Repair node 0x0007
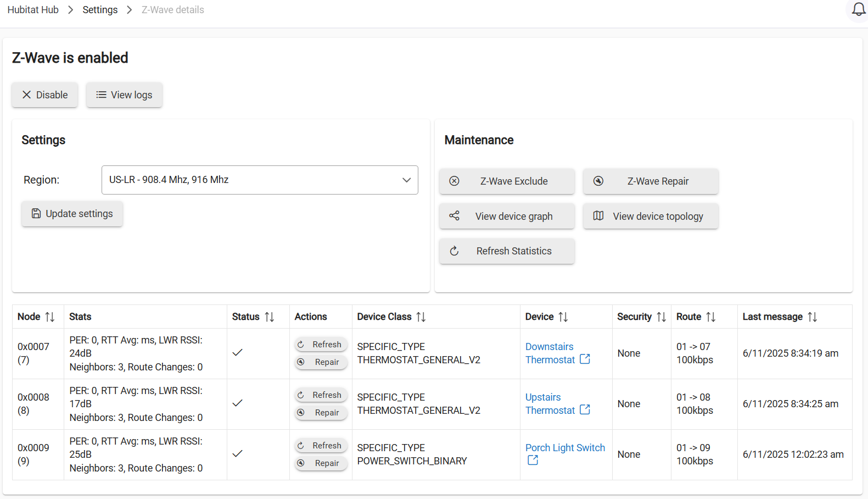The width and height of the screenshot is (868, 499). tap(321, 362)
